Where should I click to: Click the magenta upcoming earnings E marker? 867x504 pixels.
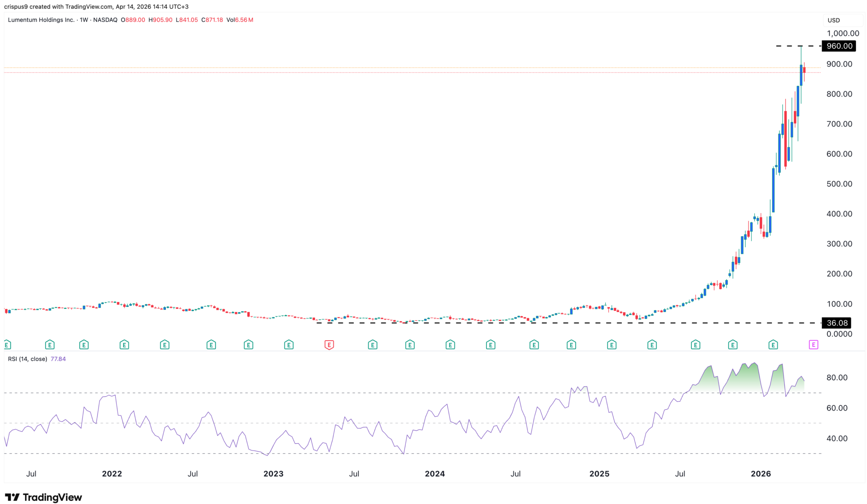click(x=813, y=345)
